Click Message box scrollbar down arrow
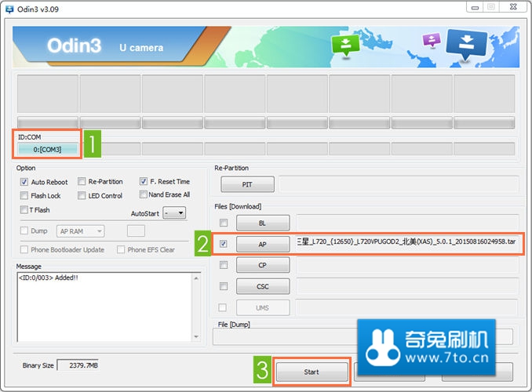This screenshot has width=532, height=392. coord(196,336)
